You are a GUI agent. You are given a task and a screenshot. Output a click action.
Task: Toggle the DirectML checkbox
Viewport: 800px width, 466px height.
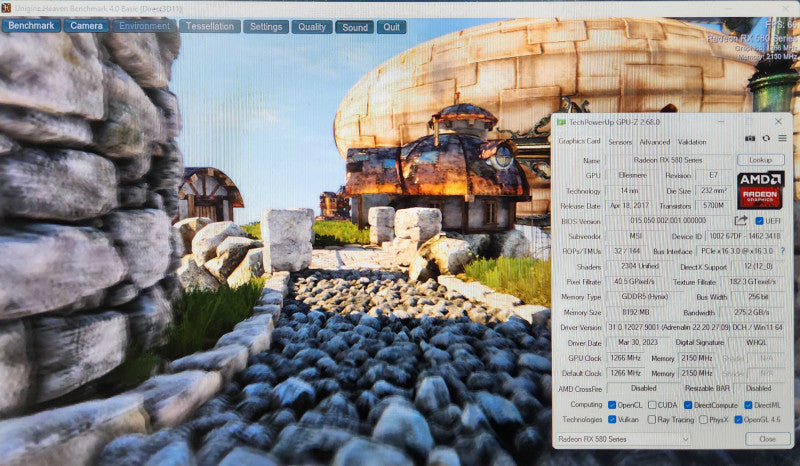[x=748, y=405]
